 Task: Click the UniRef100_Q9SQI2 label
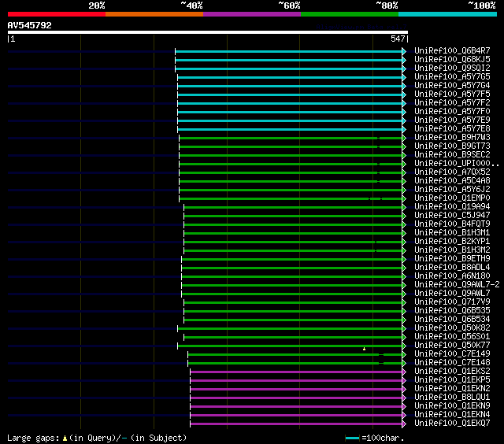coord(452,68)
